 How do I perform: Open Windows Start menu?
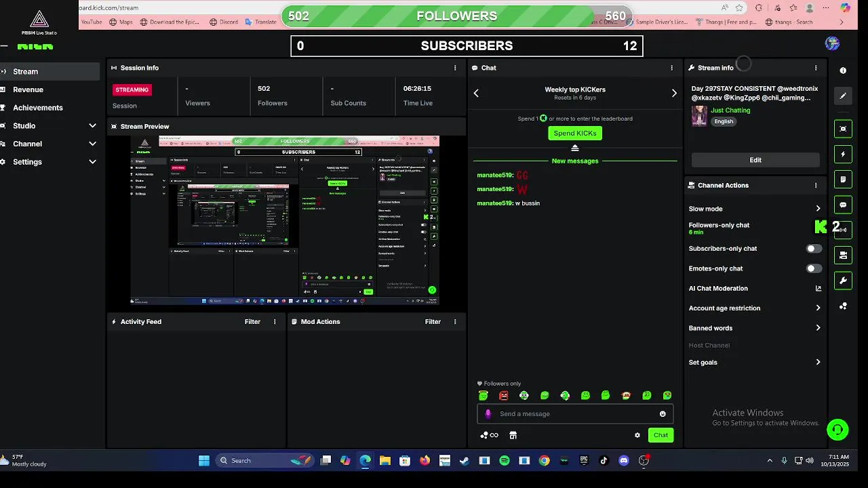pos(204,461)
